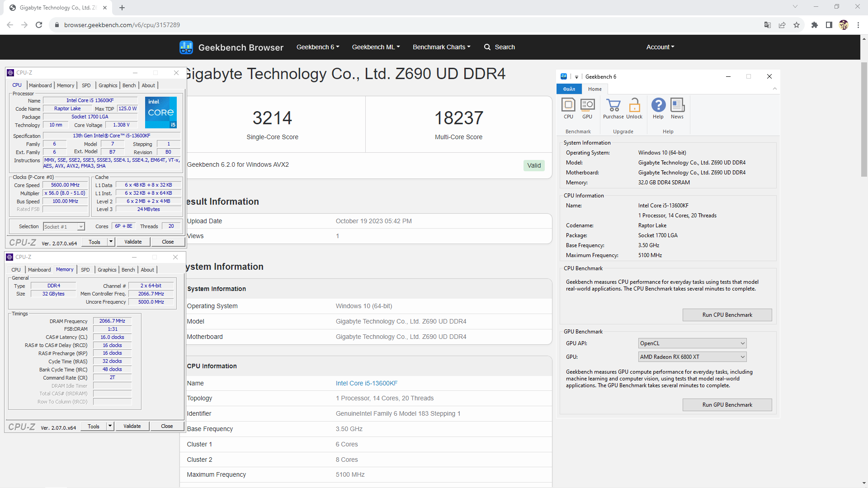Click the CPU benchmark icon in Geekbench ribbon
Image resolution: width=868 pixels, height=488 pixels.
tap(568, 105)
